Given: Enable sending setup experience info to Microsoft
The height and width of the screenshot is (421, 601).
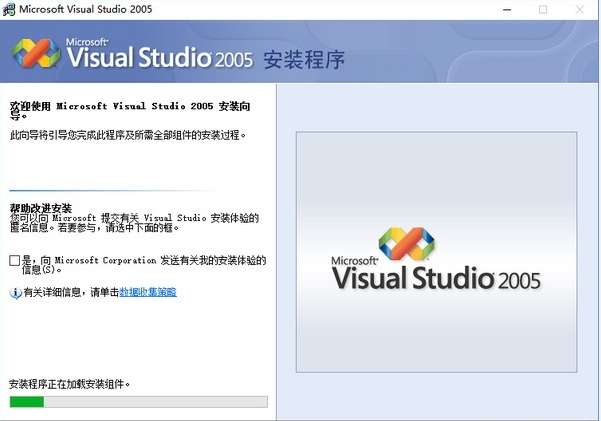Looking at the screenshot, I should (x=15, y=261).
